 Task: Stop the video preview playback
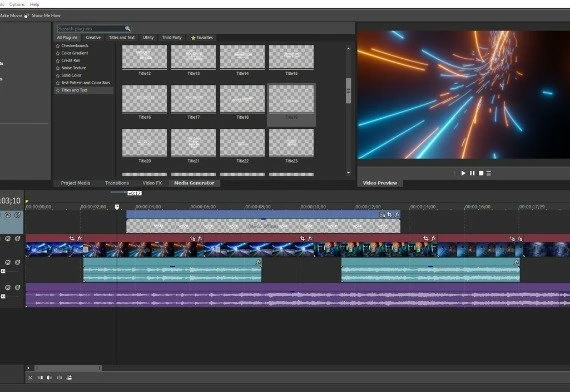click(x=481, y=173)
